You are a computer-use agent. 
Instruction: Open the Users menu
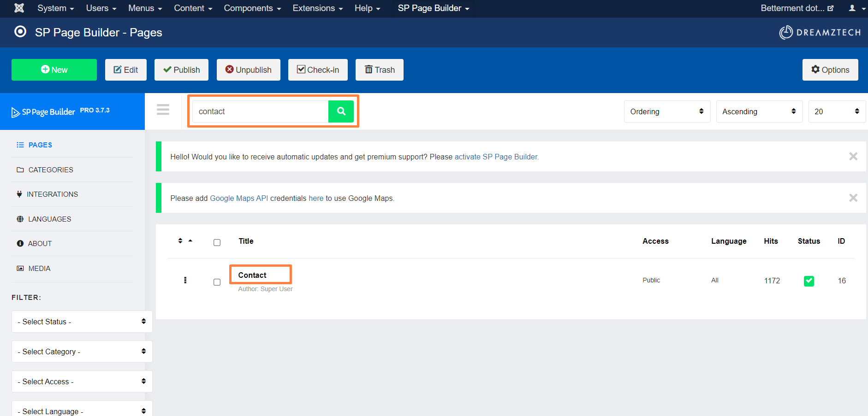coord(101,8)
